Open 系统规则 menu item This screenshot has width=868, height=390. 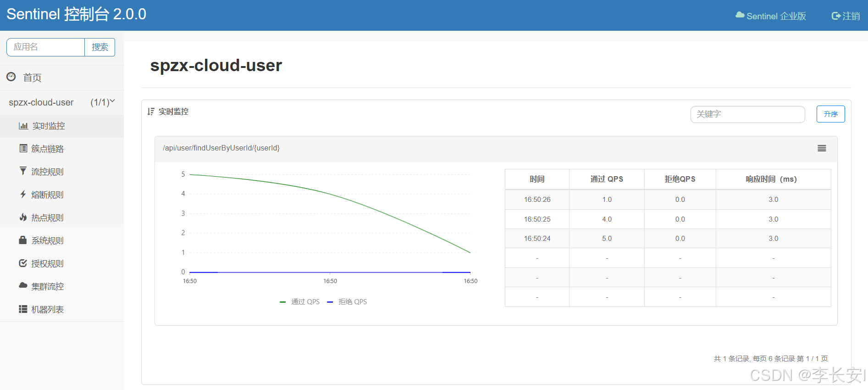(x=62, y=240)
